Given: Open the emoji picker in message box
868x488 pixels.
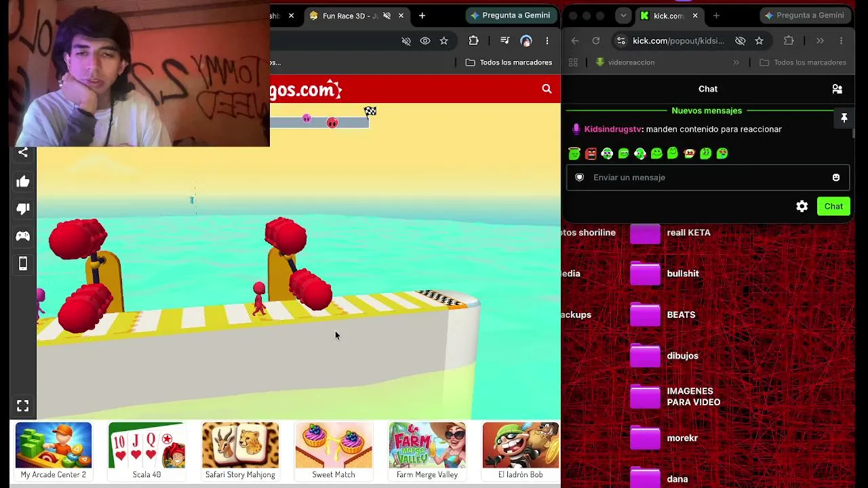Looking at the screenshot, I should click(836, 178).
